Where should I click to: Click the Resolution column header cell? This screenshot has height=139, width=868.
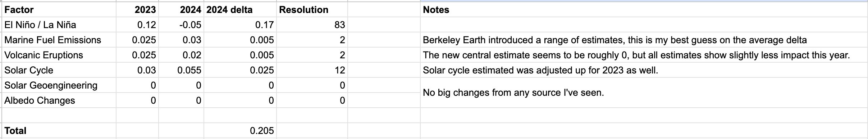click(312, 10)
